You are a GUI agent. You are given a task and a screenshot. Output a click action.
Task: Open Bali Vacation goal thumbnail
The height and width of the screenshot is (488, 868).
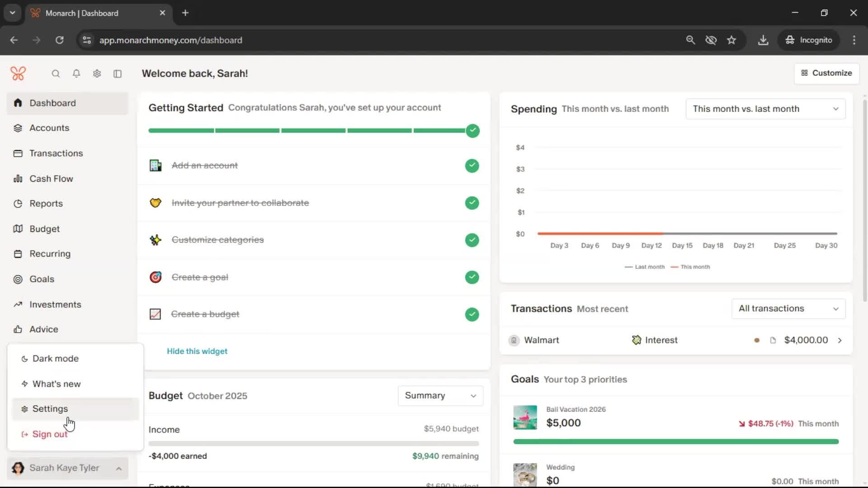pyautogui.click(x=525, y=417)
